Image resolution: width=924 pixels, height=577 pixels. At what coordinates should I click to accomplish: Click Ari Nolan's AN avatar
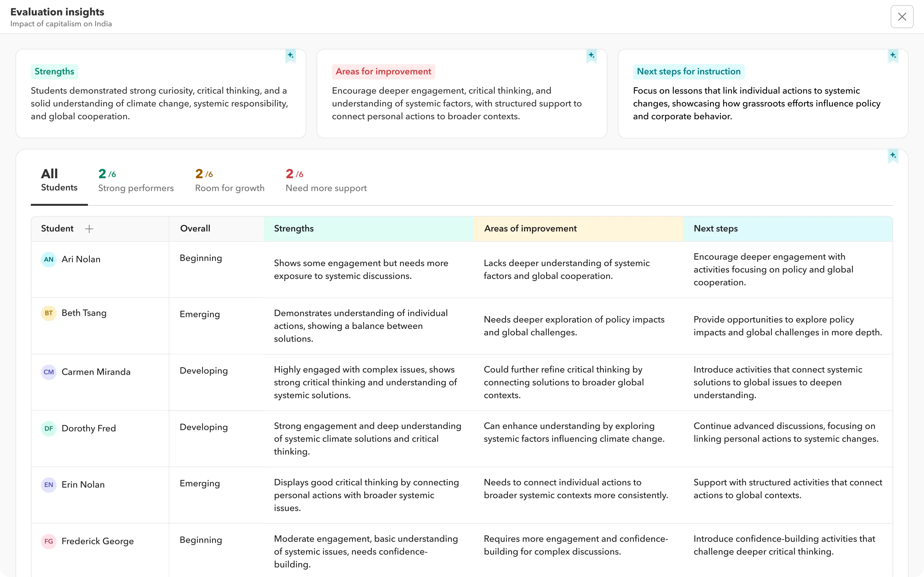pyautogui.click(x=48, y=260)
